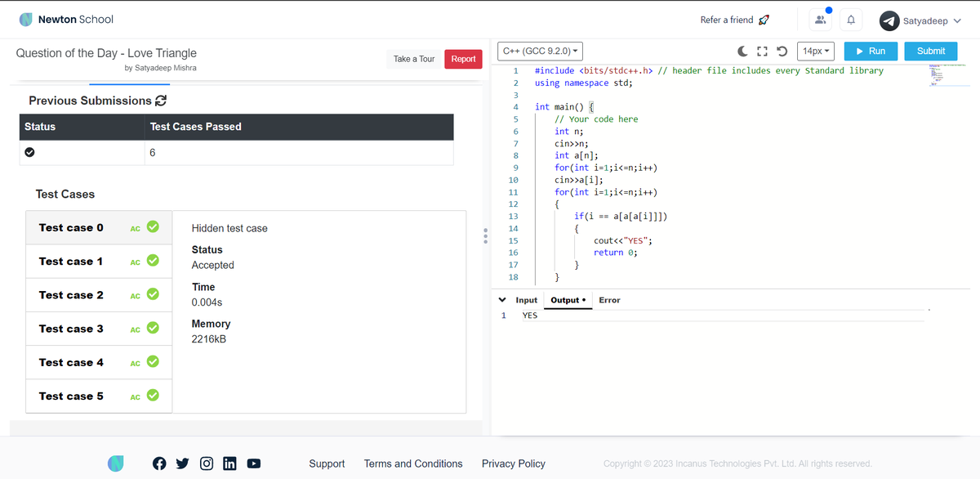Open the Privacy Policy link
This screenshot has height=479, width=980.
(x=514, y=463)
